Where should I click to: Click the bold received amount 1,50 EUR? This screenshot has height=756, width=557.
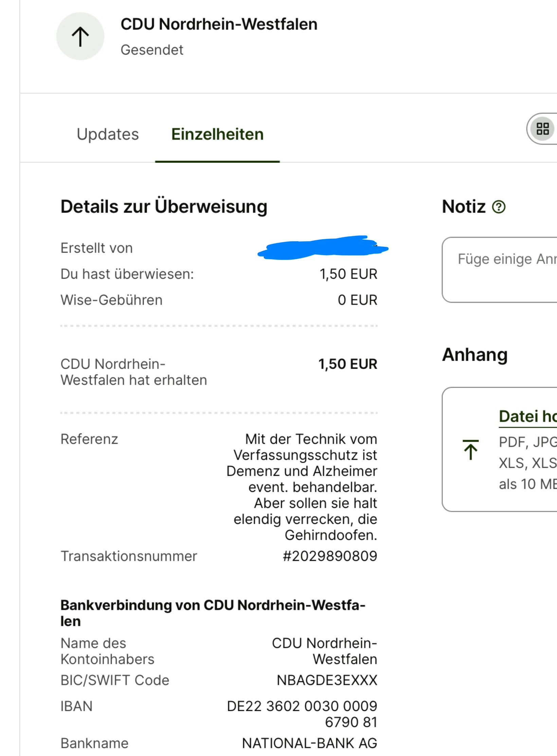[347, 364]
